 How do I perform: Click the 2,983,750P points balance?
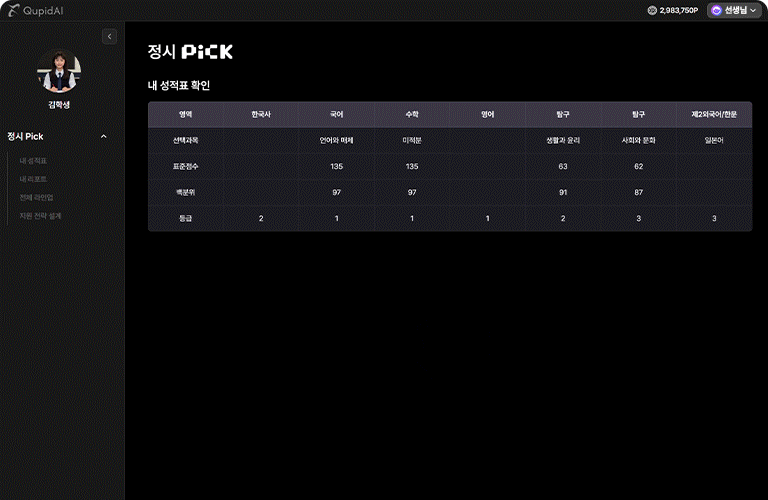[679, 10]
